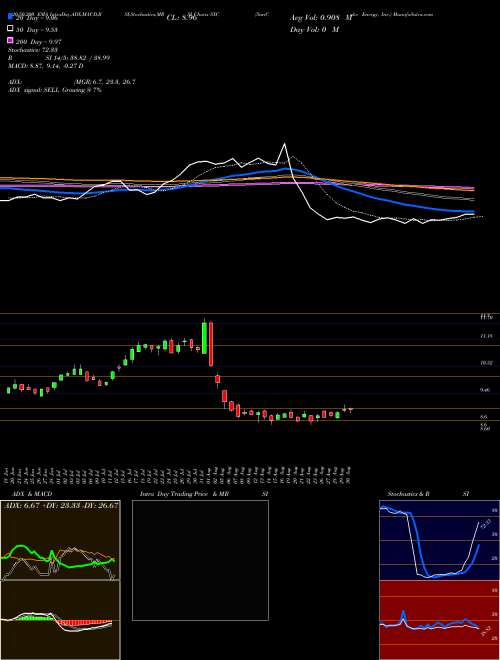This screenshot has width=500, height=660.
Task: Click the white 50 Day legend swatch
Action: pyautogui.click(x=11, y=29)
